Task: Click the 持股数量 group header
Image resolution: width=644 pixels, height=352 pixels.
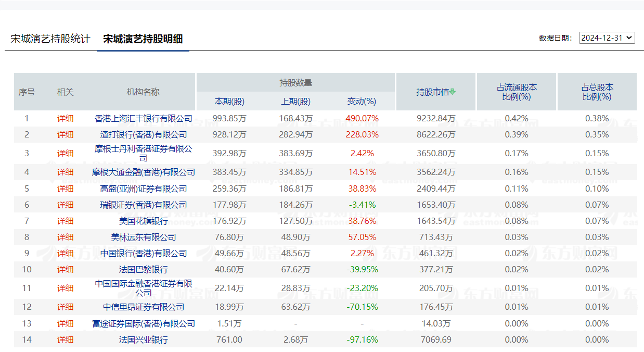Action: click(295, 82)
